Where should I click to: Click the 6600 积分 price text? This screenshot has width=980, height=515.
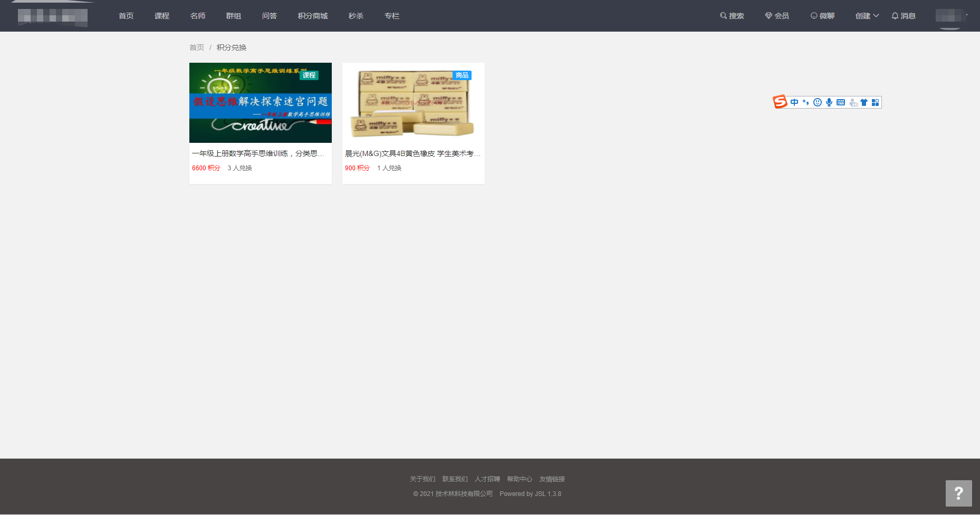tap(206, 168)
